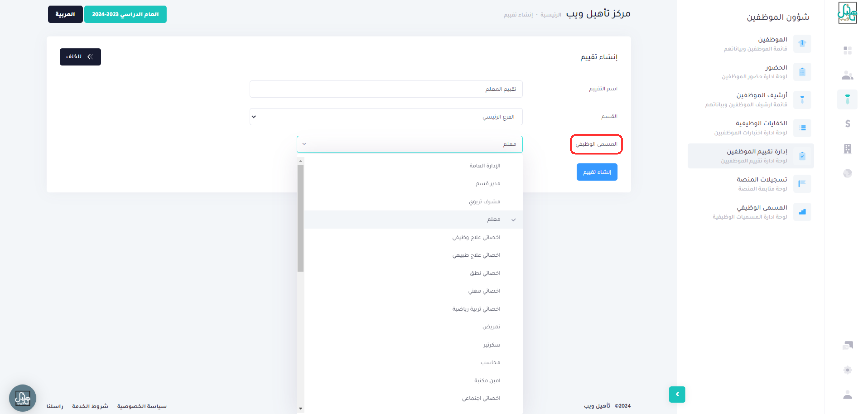The width and height of the screenshot is (868, 414).
Task: Click the floating logo badge in the bottom corner
Action: tap(23, 398)
